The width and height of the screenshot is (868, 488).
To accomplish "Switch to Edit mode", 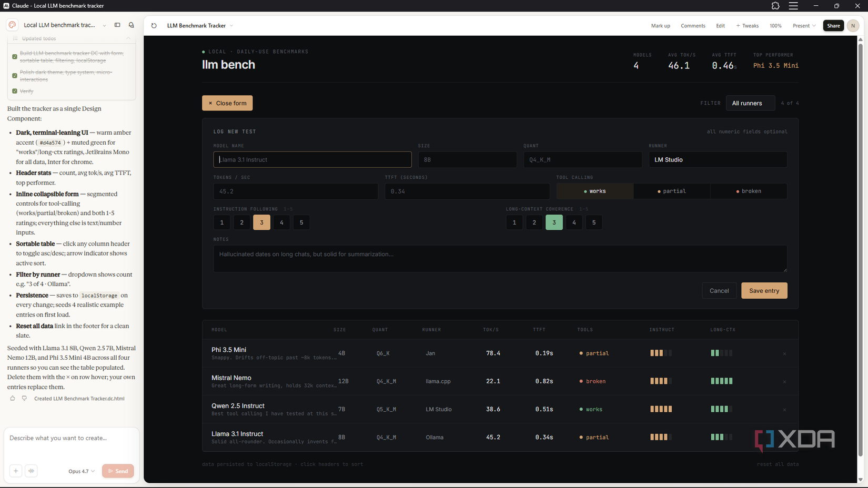I will [x=720, y=26].
